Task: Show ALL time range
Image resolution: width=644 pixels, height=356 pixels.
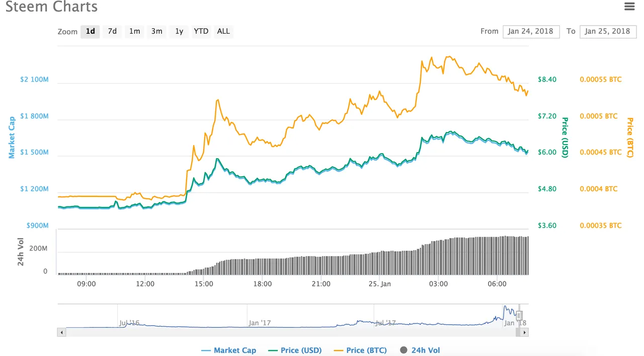Action: point(223,31)
